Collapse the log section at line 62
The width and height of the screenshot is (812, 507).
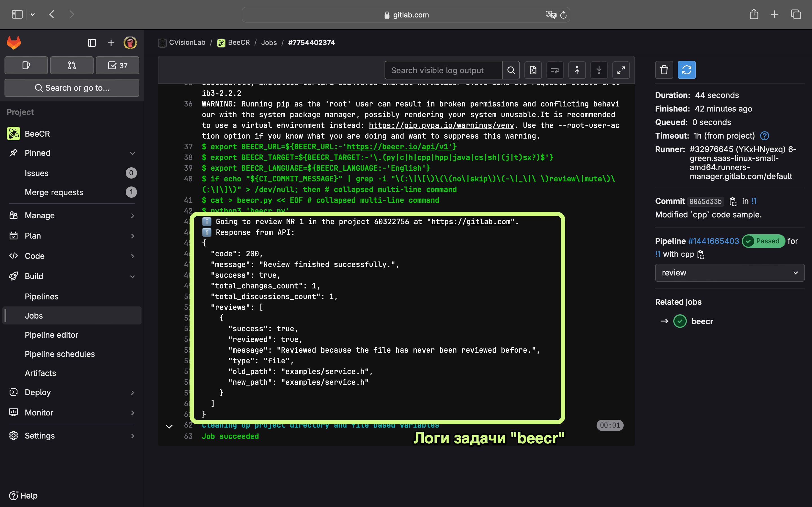[169, 426]
